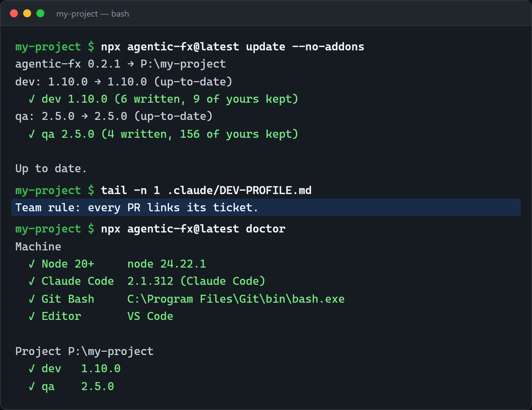Screen dimensions: 532x410
Task: Click the 'dev 1.10.0' row under Project
Action: [74, 368]
